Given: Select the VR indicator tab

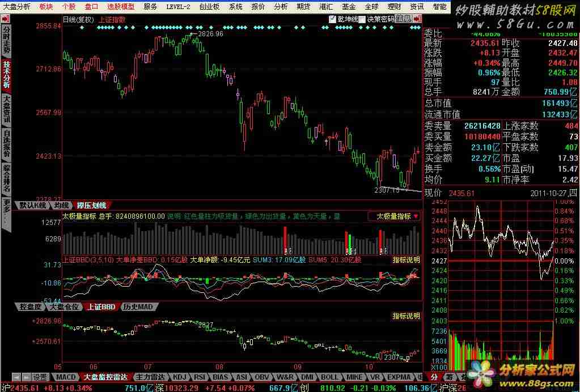Looking at the screenshot, I should pyautogui.click(x=375, y=377).
